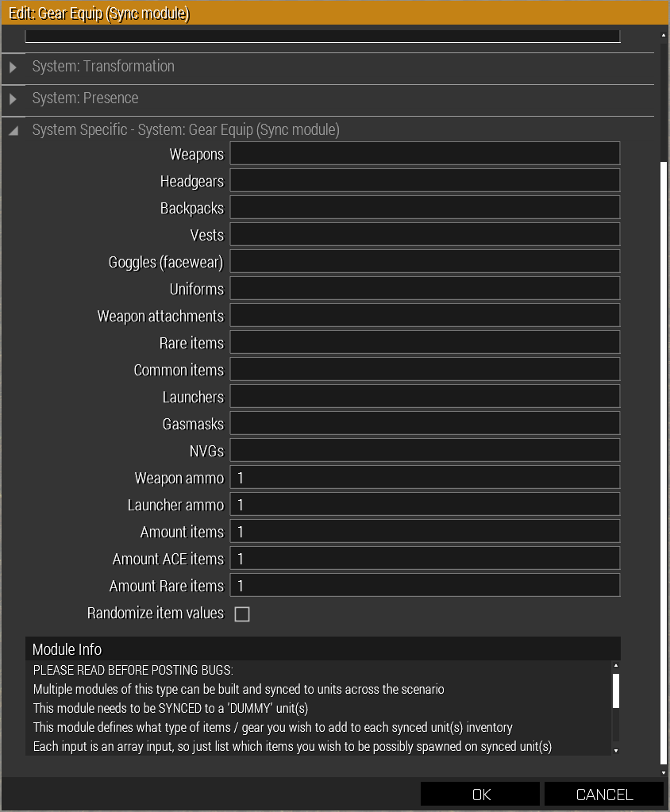The height and width of the screenshot is (812, 670).
Task: Click the Launchers text field
Action: tap(425, 397)
